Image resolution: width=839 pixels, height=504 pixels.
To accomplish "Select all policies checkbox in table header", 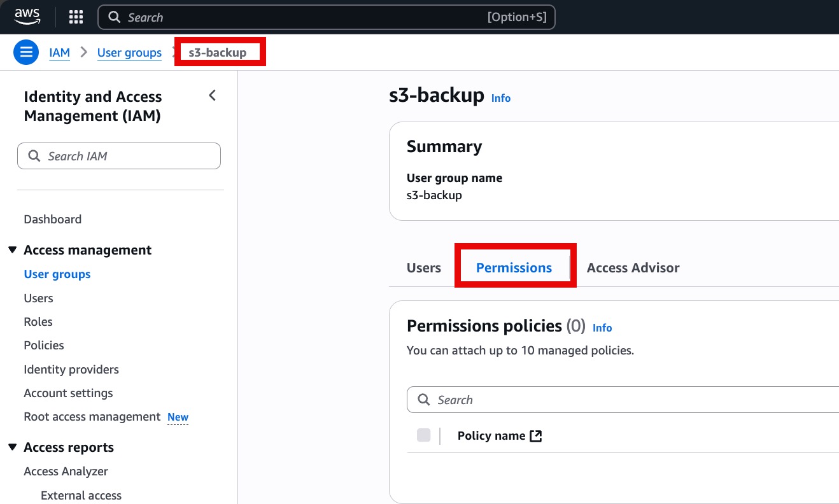I will tap(423, 435).
